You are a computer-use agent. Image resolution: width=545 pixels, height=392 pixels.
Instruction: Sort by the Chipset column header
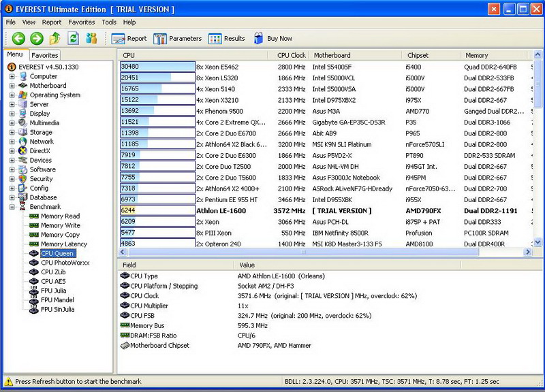point(431,55)
